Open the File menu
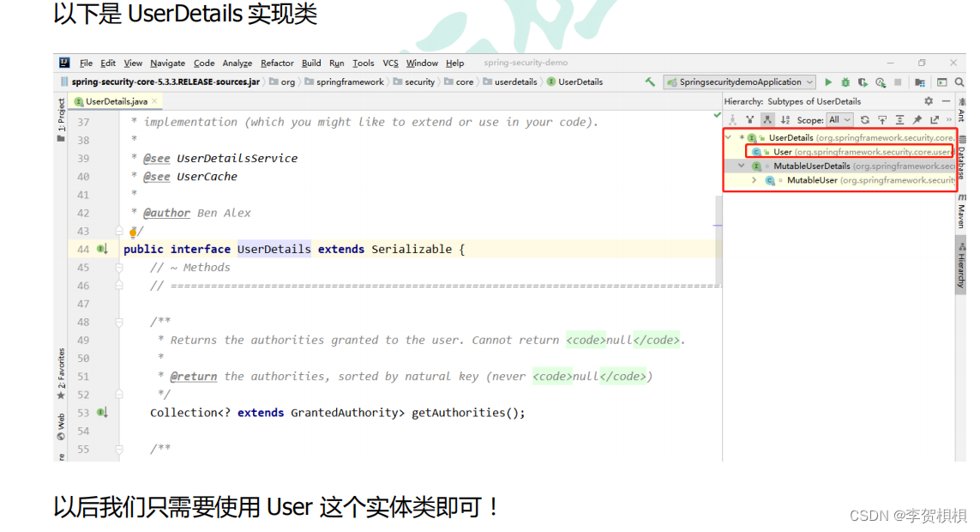Screen dimensions: 980x532 click(x=87, y=63)
